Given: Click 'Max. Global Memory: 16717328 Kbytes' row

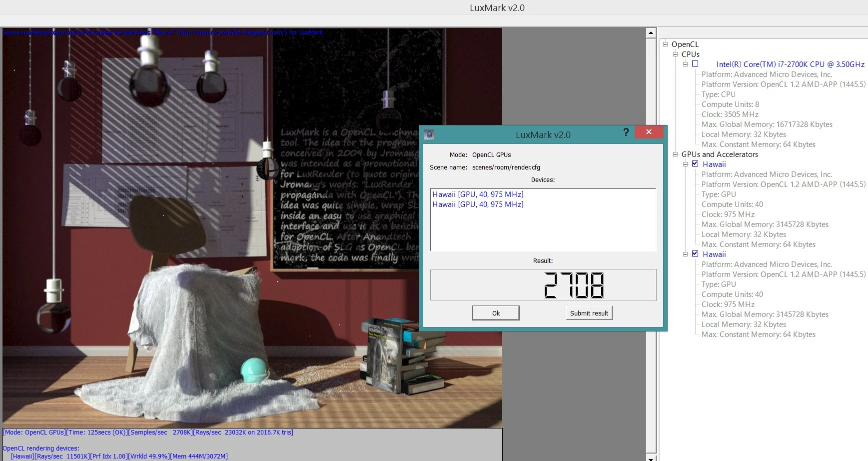Looking at the screenshot, I should pyautogui.click(x=767, y=124).
